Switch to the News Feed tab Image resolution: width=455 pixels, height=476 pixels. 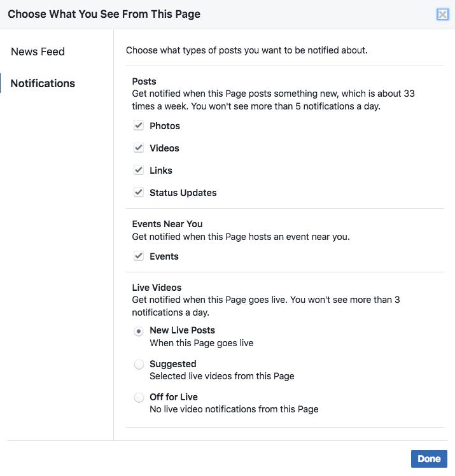pos(38,52)
